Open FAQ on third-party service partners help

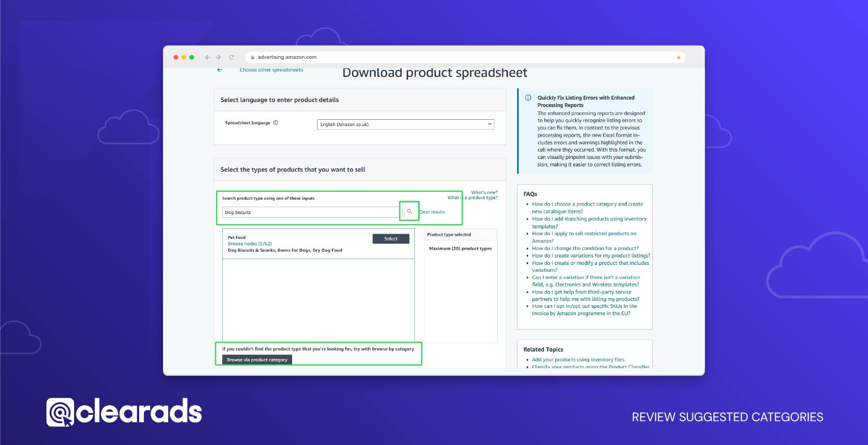[x=585, y=296]
